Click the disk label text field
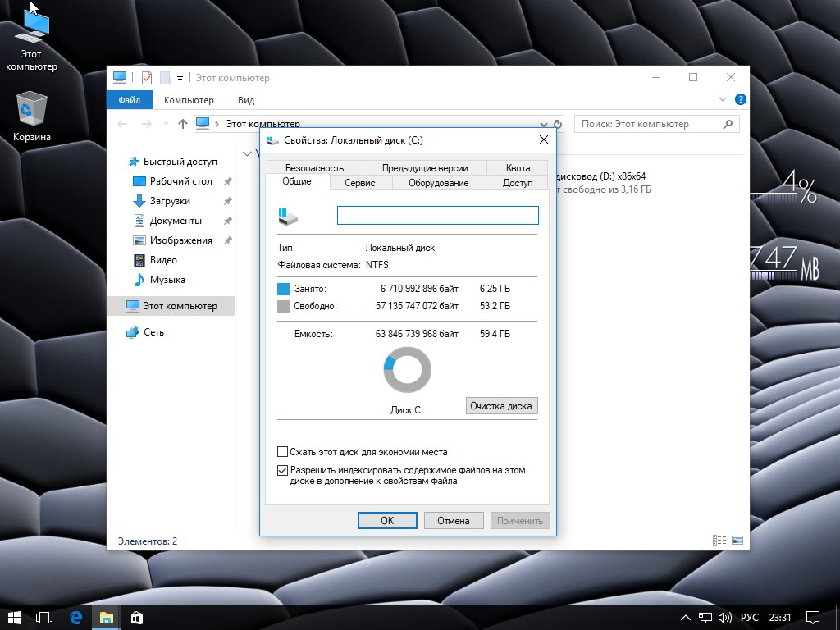 [x=437, y=215]
